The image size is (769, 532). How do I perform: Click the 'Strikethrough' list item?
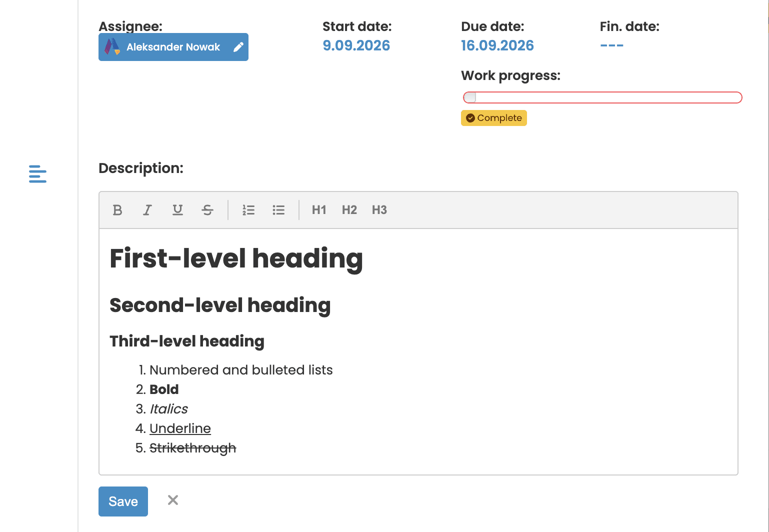tap(192, 448)
